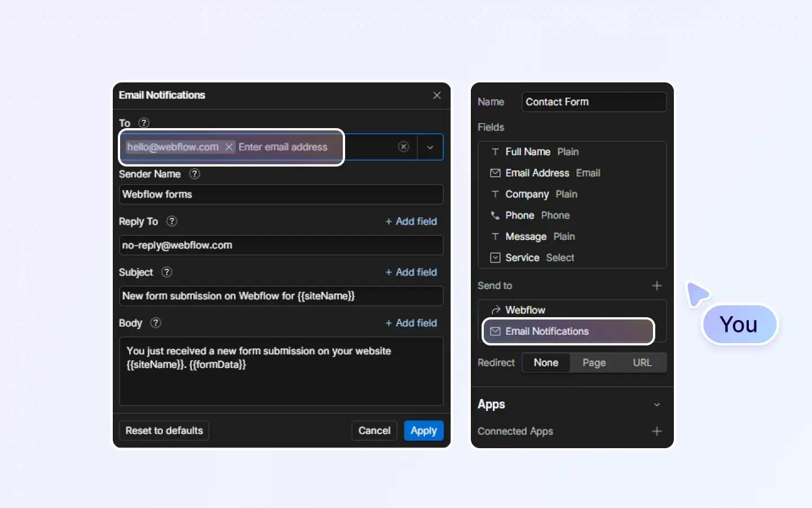
Task: Set Redirect to None
Action: 546,363
